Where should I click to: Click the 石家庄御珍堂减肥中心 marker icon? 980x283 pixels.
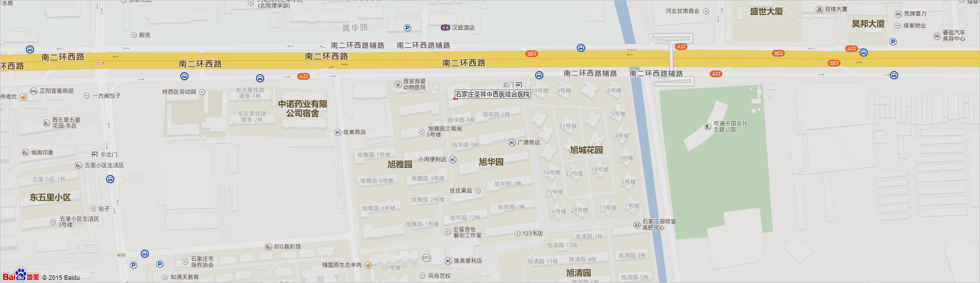(637, 225)
